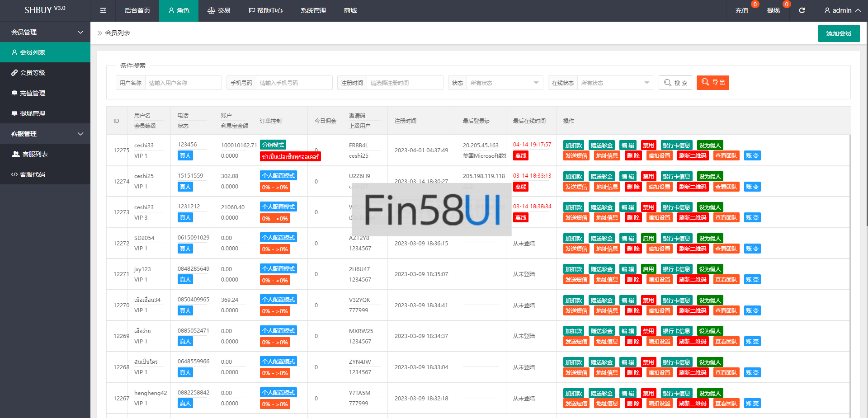The image size is (868, 418).
Task: Click the sidebar collapse hamburger icon
Action: [x=103, y=10]
